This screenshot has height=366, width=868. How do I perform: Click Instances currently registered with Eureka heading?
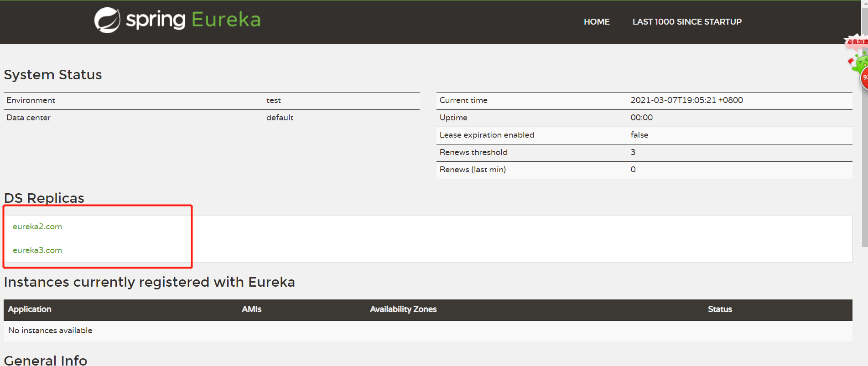click(149, 282)
